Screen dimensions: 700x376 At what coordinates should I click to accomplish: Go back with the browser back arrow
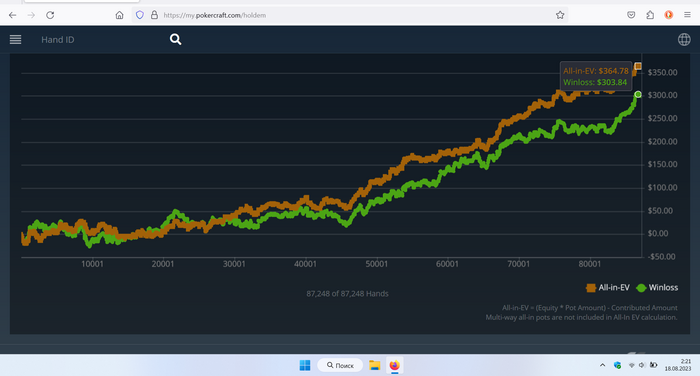click(12, 15)
